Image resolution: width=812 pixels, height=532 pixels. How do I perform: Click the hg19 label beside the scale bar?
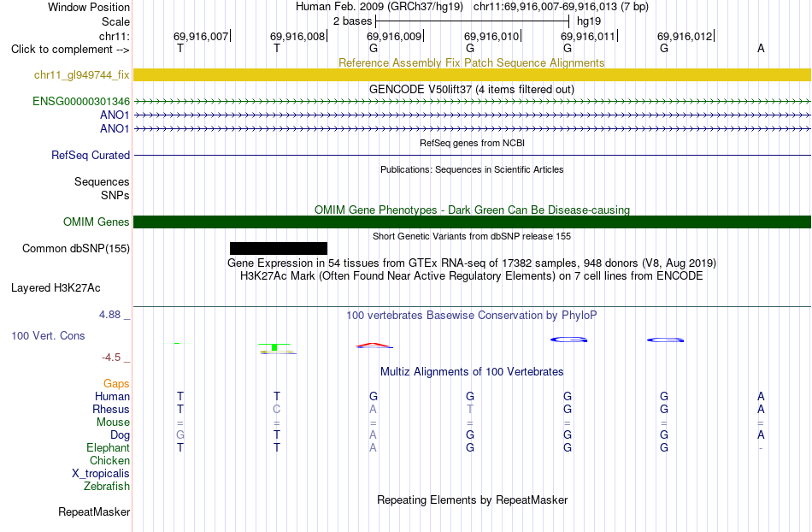pos(589,21)
